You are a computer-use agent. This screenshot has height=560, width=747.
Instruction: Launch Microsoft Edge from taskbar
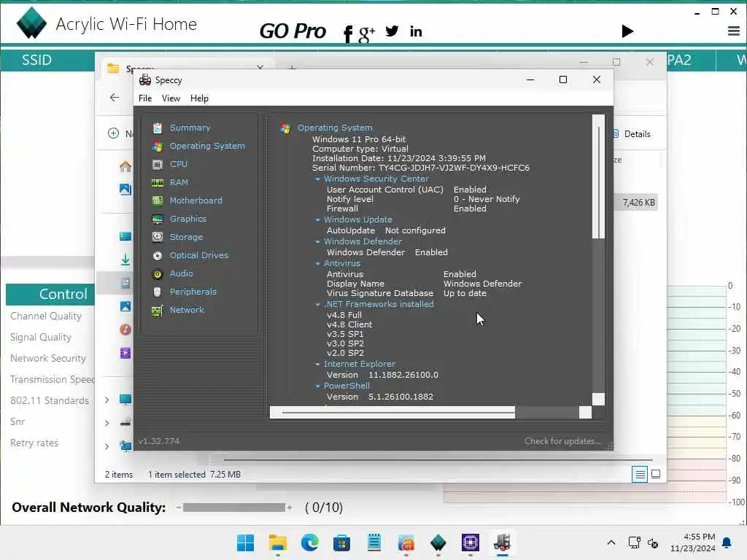click(x=309, y=542)
